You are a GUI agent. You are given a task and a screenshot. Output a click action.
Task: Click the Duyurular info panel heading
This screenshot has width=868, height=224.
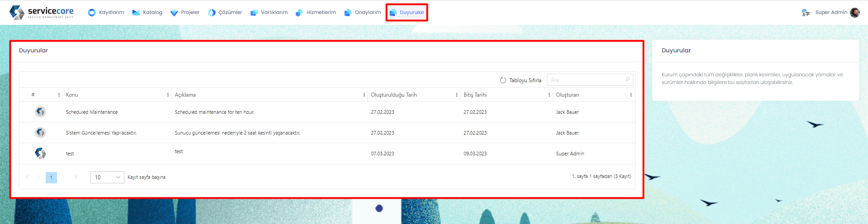[x=676, y=51]
